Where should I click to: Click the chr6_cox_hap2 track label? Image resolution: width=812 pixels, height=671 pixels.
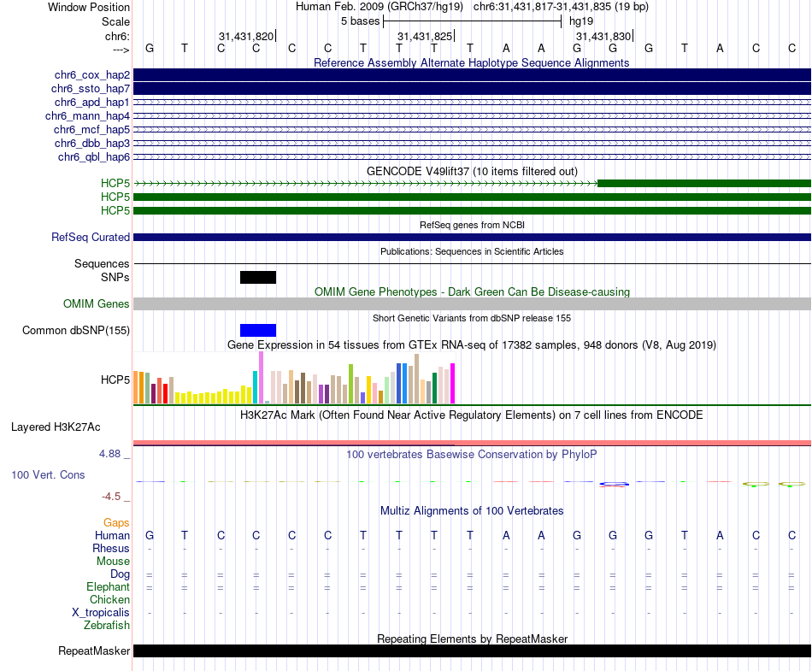92,75
